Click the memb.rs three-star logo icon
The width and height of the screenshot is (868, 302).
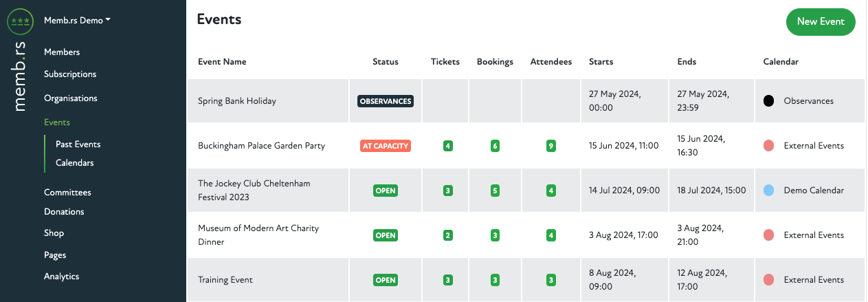[20, 21]
